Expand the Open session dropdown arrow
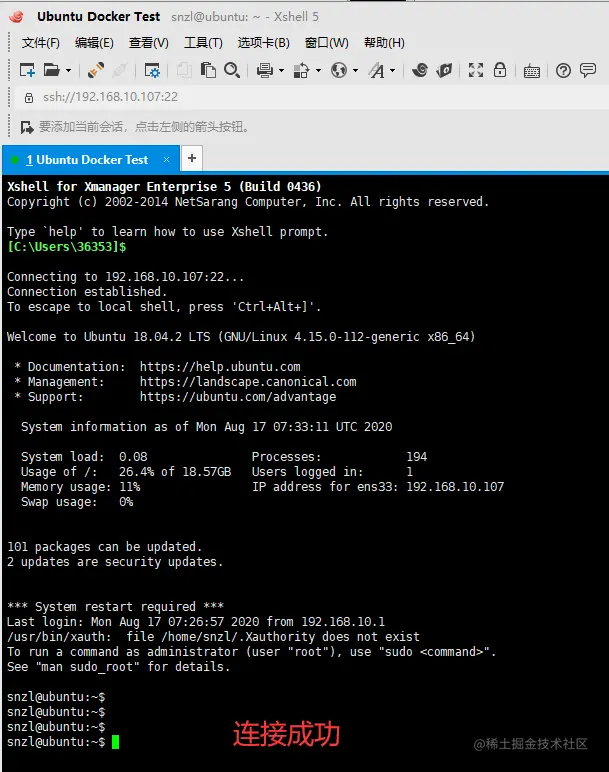This screenshot has height=772, width=609. click(68, 70)
